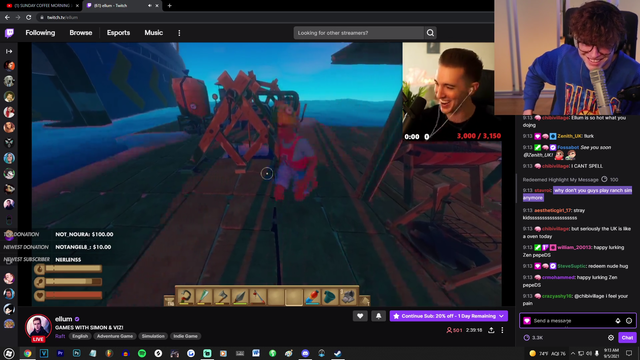This screenshot has height=360, width=640.
Task: Open the Raft game category link
Action: [60, 336]
